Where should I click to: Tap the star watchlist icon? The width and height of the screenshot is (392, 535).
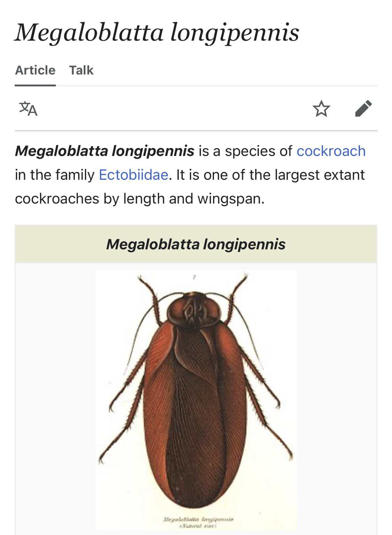(x=321, y=108)
